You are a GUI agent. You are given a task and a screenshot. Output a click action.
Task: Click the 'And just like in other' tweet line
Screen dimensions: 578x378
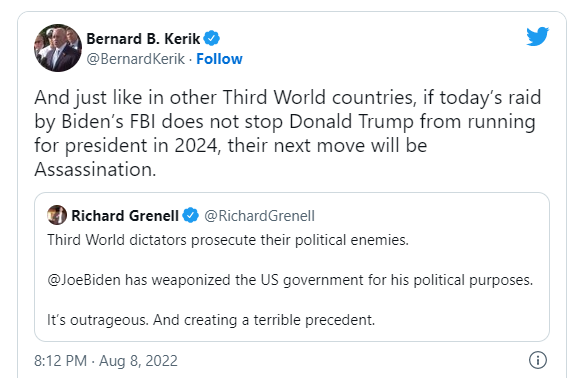[x=288, y=98]
